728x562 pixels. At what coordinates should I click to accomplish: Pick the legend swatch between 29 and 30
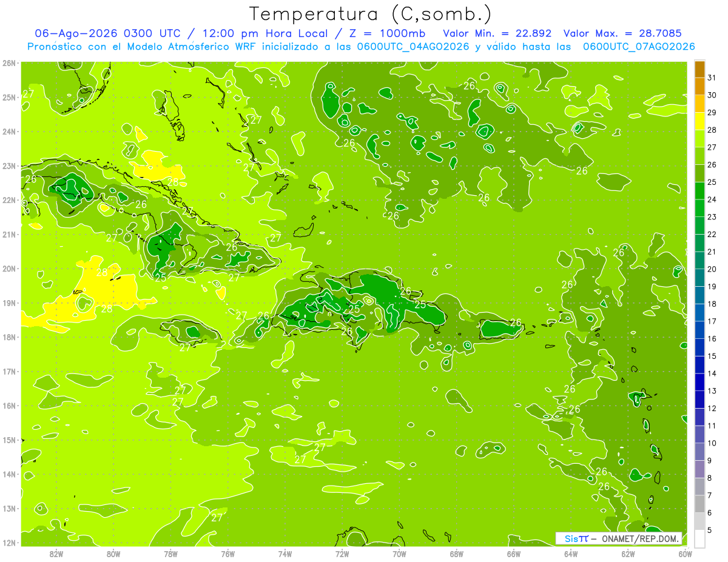(699, 104)
